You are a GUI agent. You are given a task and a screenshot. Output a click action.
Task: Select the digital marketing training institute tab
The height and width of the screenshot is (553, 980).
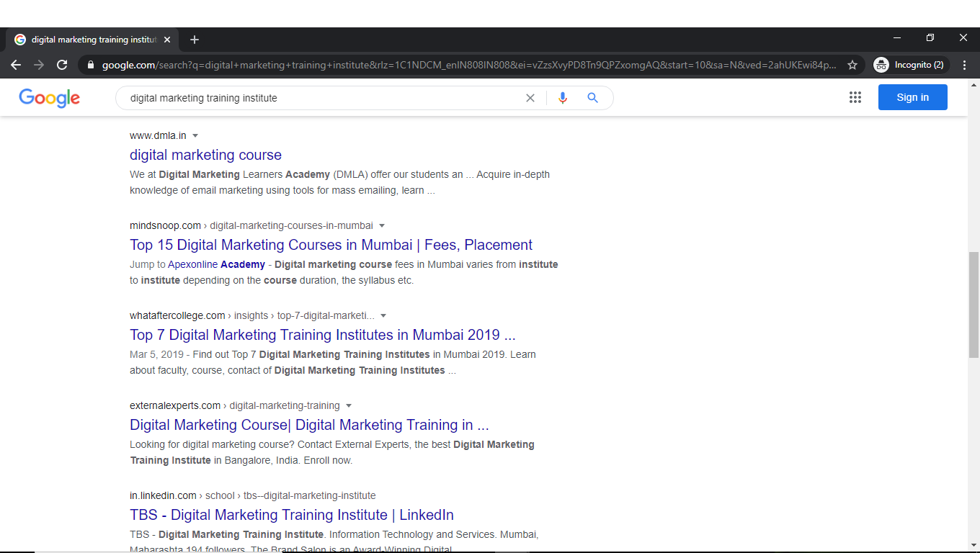(92, 40)
